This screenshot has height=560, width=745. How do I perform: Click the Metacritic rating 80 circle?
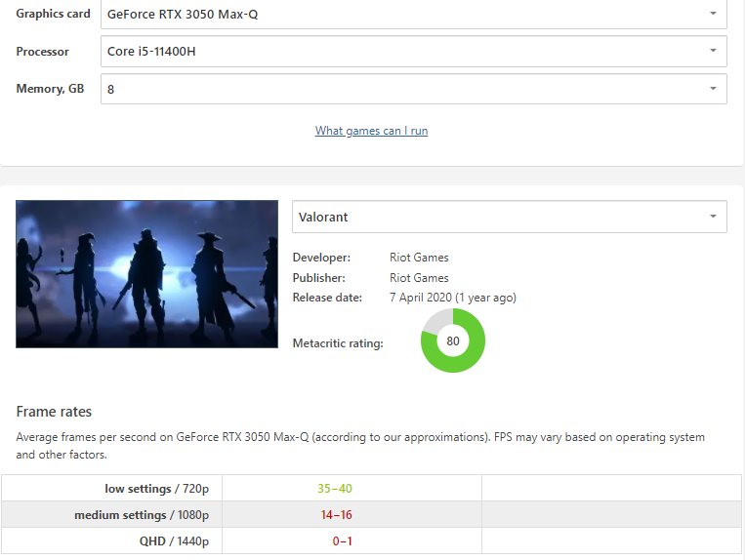tap(453, 340)
